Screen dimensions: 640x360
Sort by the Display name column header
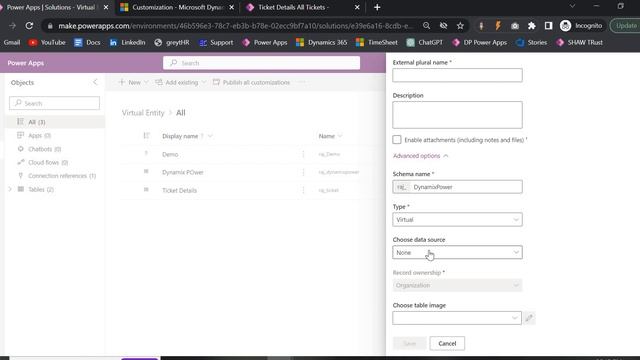pyautogui.click(x=187, y=136)
